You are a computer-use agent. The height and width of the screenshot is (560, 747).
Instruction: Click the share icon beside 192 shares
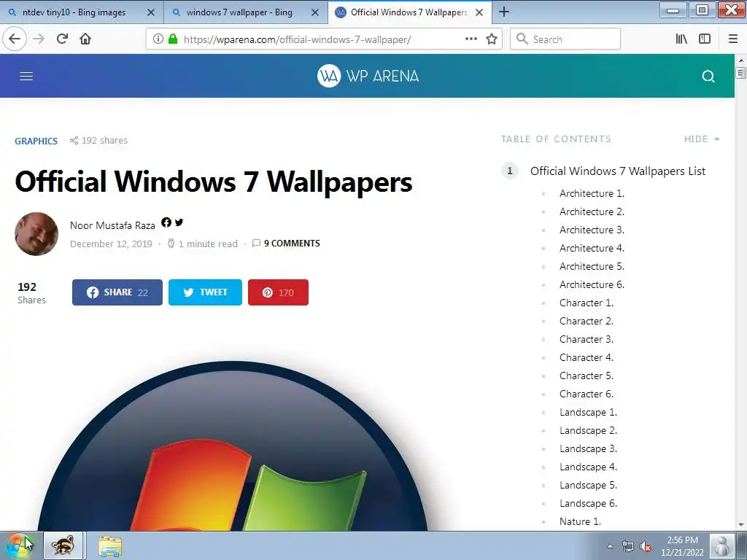pos(74,141)
